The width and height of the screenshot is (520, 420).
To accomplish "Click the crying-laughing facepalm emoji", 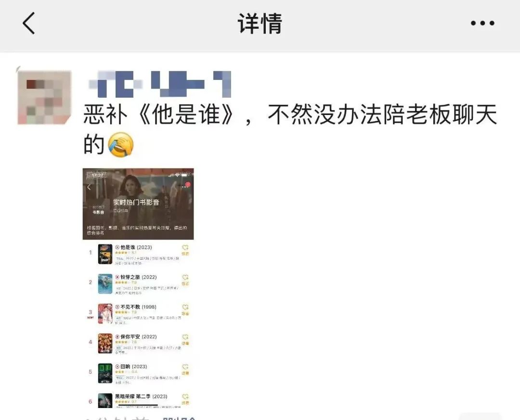I will (121, 144).
